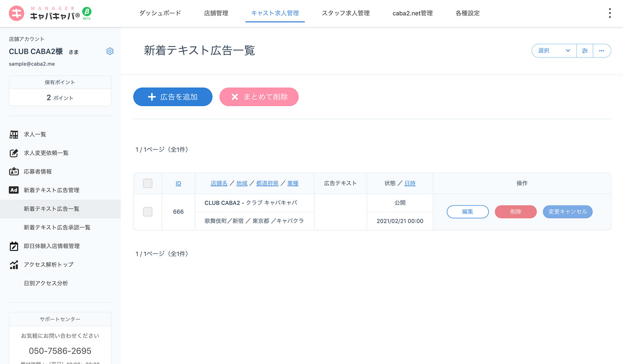Image resolution: width=623 pixels, height=364 pixels.
Task: Open account settings gear icon
Action: click(110, 51)
